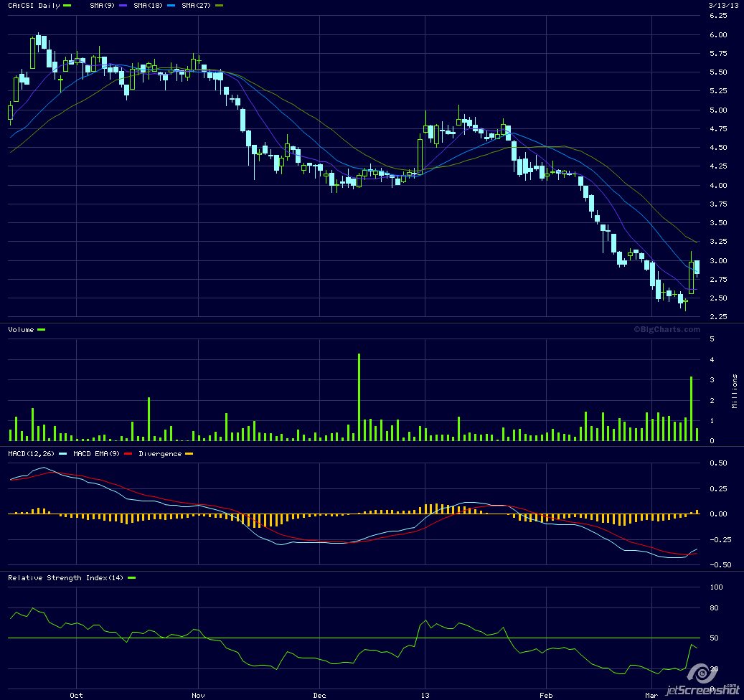Viewport: 744px width, 700px height.
Task: Click the Feb month axis label
Action: coord(546,695)
